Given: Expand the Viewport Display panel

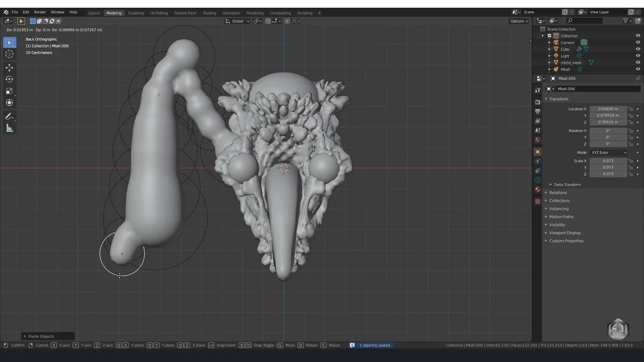Looking at the screenshot, I should click(546, 233).
